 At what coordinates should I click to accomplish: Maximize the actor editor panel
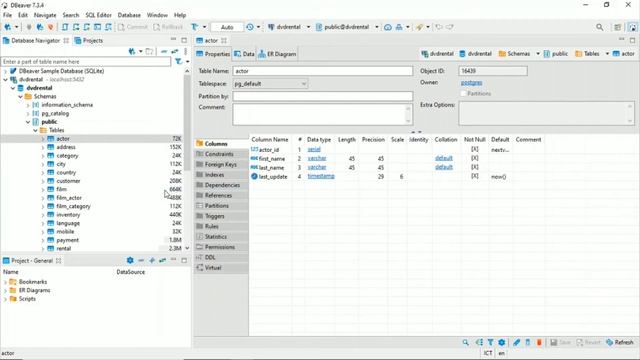point(632,40)
